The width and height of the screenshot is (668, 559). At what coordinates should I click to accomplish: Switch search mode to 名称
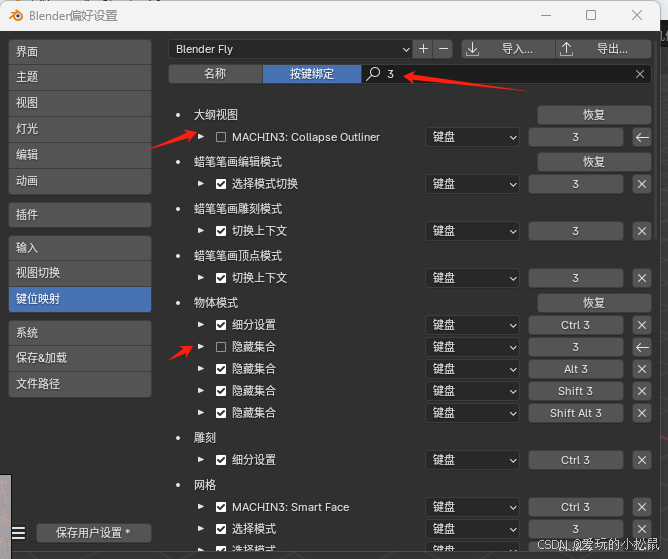216,74
